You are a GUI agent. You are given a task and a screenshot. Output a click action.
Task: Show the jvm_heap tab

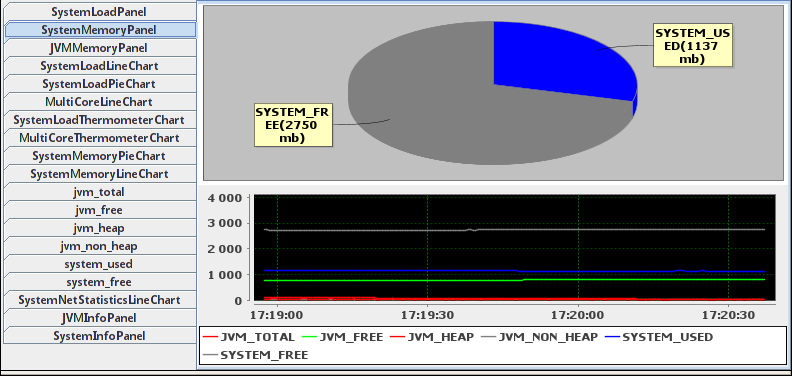100,228
